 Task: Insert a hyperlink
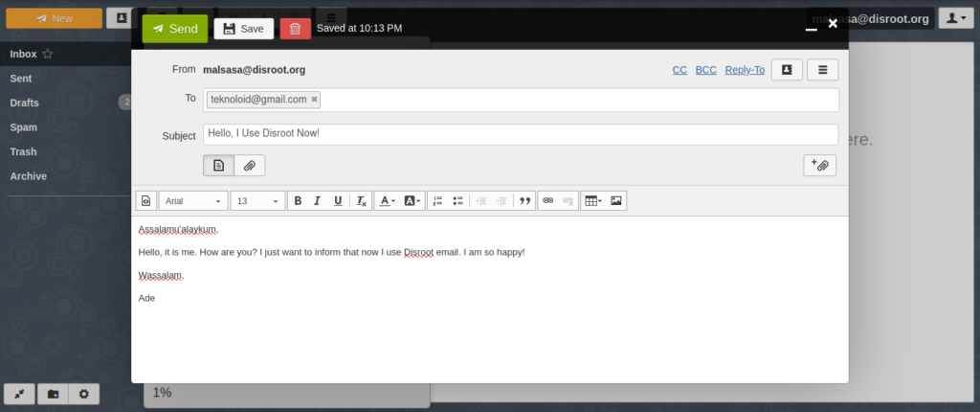coord(548,201)
